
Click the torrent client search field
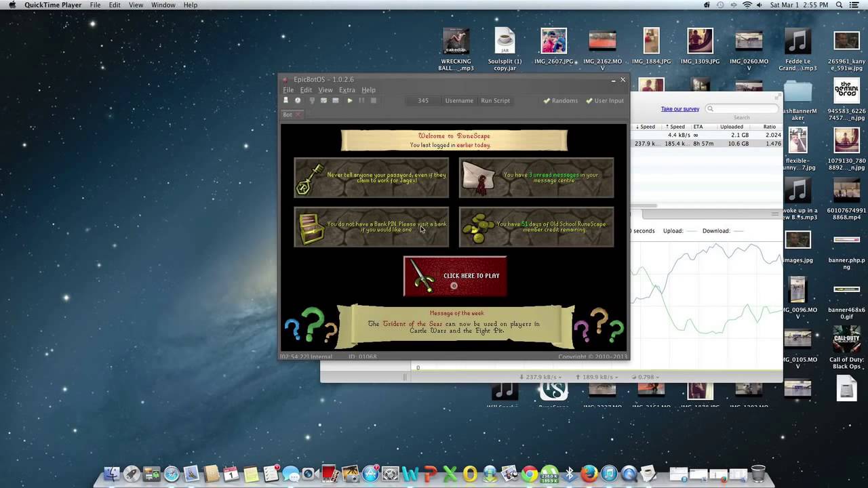(742, 109)
